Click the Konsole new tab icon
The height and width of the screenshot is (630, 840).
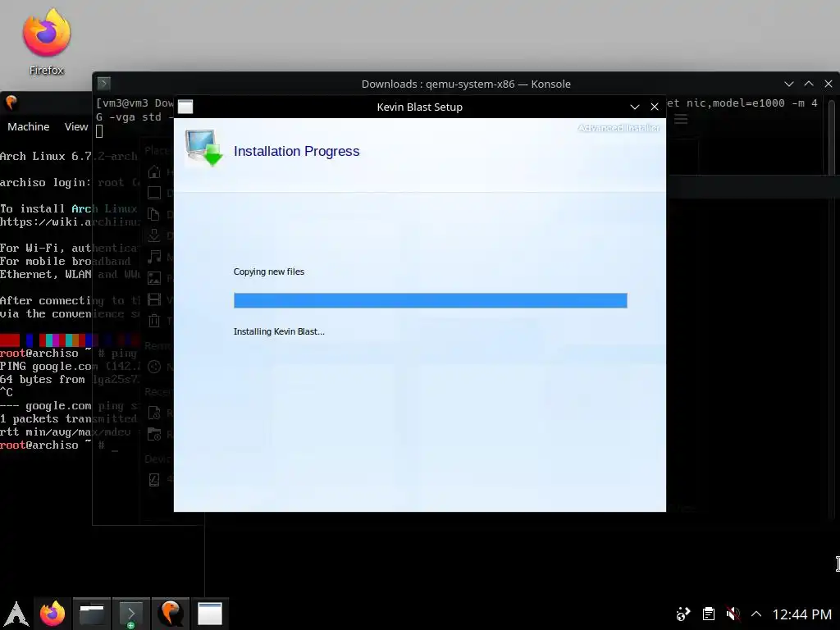[104, 83]
